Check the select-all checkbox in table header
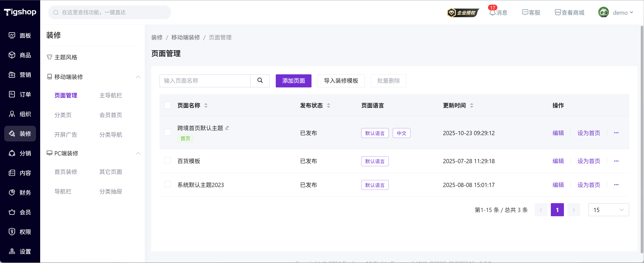The image size is (644, 263). pos(167,105)
